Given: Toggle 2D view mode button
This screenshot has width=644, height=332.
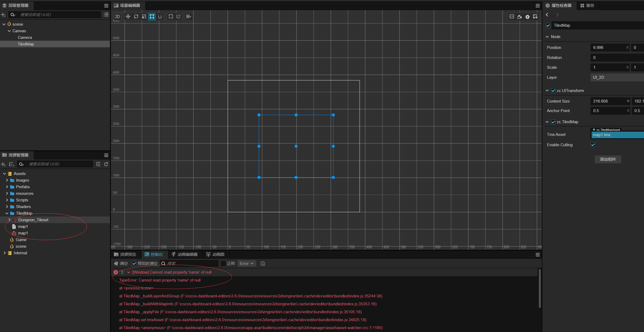Looking at the screenshot, I should click(118, 16).
